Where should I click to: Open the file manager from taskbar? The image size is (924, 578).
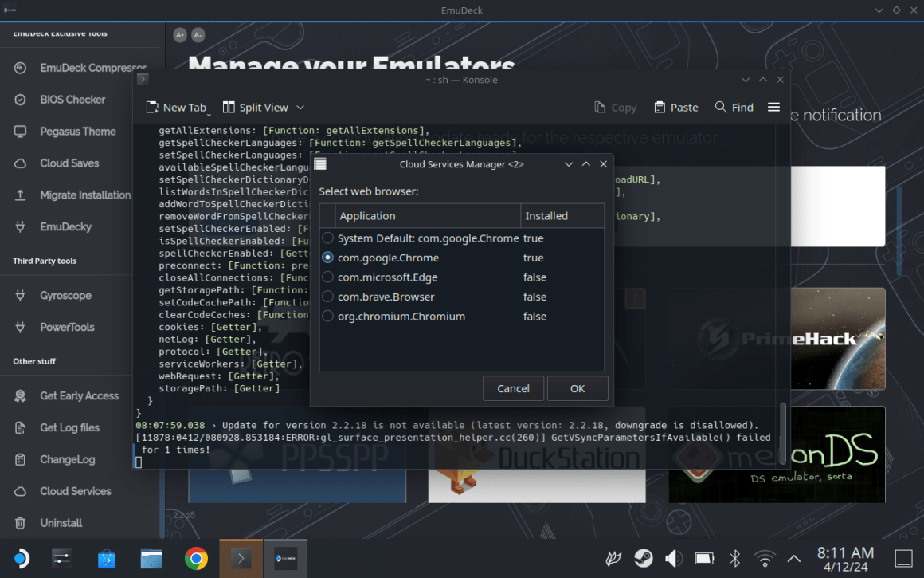(151, 559)
